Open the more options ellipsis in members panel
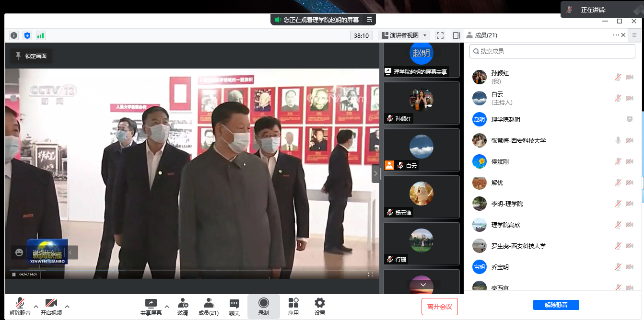Screen dimensions: 644x320 click(616, 35)
